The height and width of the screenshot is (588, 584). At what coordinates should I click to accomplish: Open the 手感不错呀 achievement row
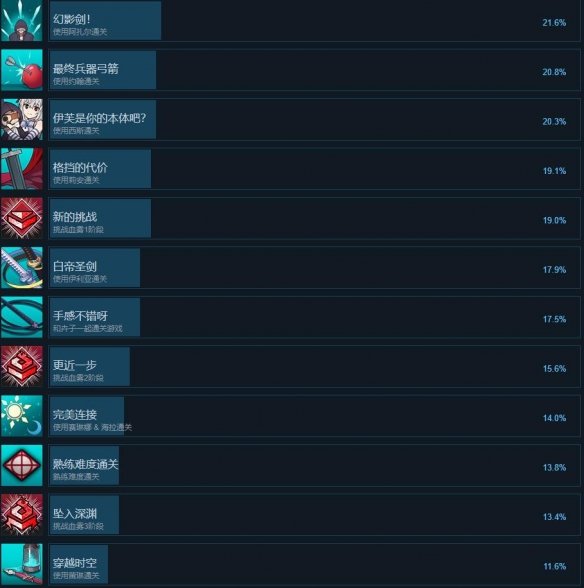tap(314, 317)
